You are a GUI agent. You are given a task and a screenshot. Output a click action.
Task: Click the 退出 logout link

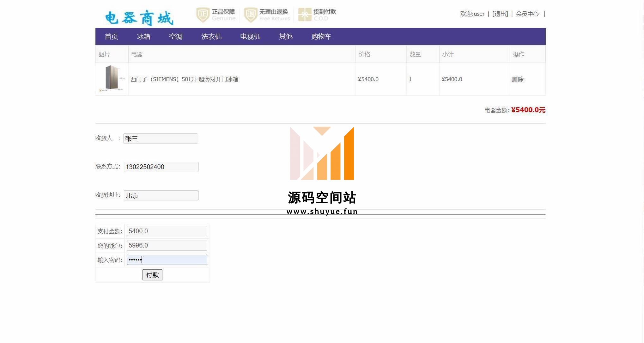(500, 14)
